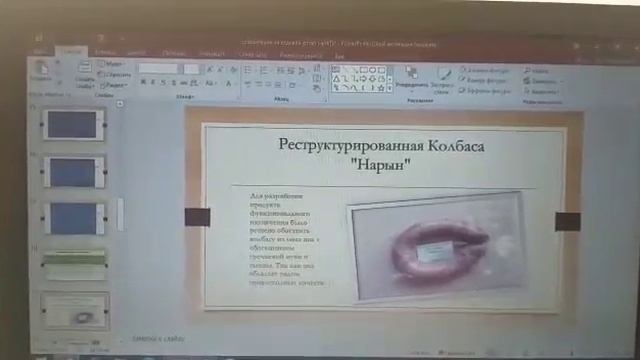
Task: Toggle text Shadow formatting (S)
Action: (173, 83)
